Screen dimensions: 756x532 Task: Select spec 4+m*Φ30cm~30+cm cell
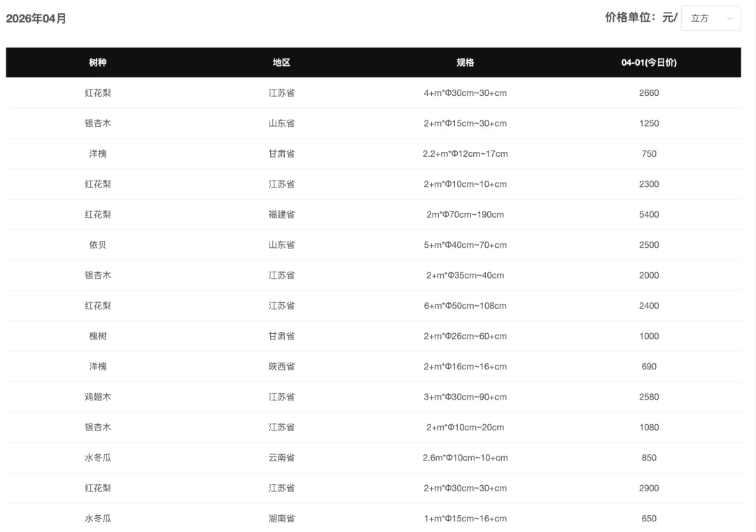pos(465,92)
